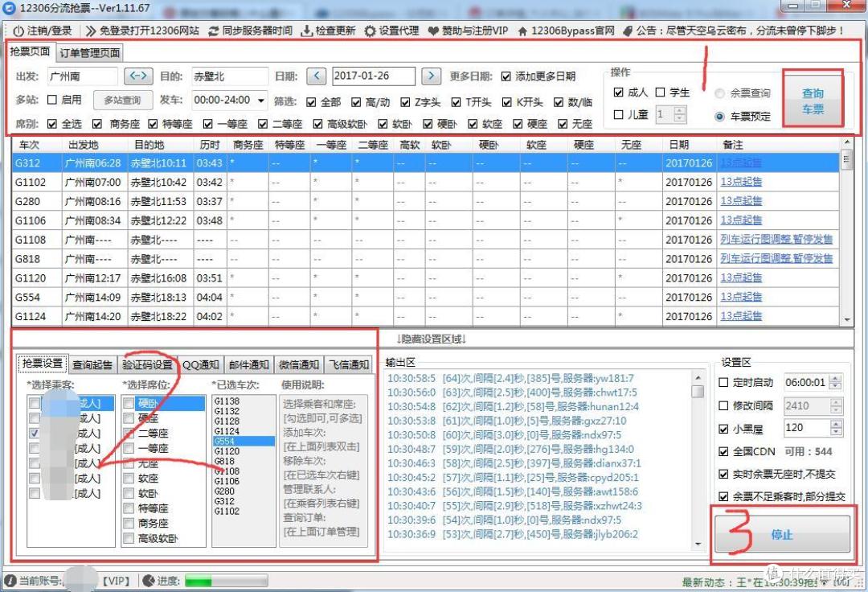The height and width of the screenshot is (592, 868).
Task: Open 验证码设置 tab
Action: point(147,364)
